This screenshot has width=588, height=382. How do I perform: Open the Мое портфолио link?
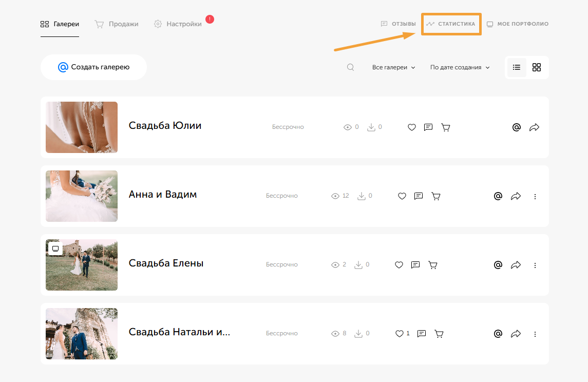click(x=518, y=24)
